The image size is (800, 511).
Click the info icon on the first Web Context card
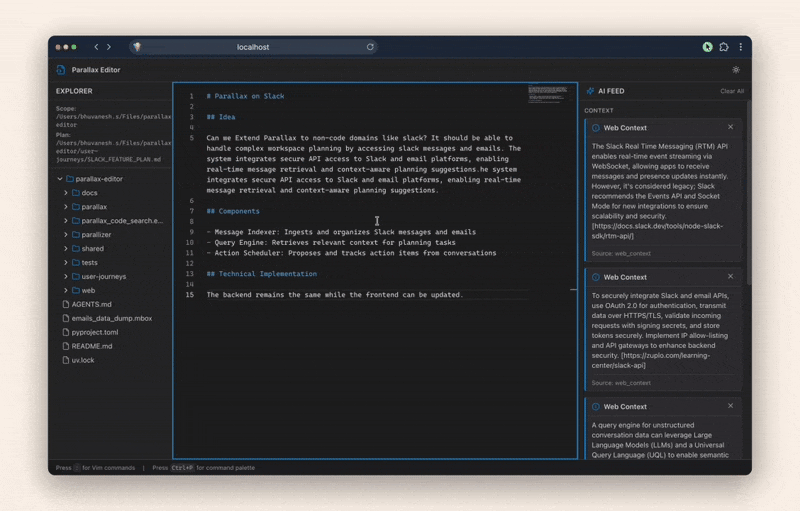pyautogui.click(x=596, y=128)
